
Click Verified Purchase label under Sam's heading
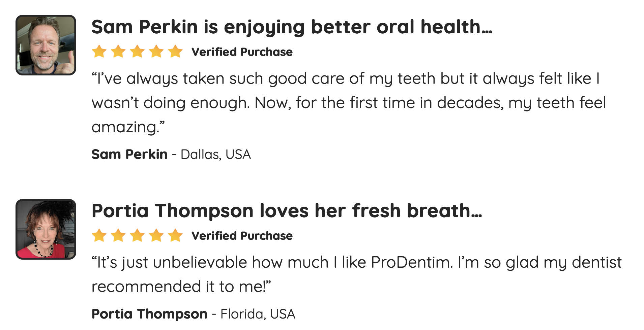pos(242,52)
